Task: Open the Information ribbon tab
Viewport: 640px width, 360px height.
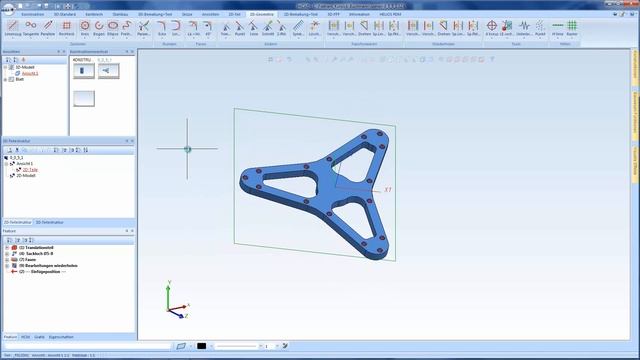Action: click(359, 14)
